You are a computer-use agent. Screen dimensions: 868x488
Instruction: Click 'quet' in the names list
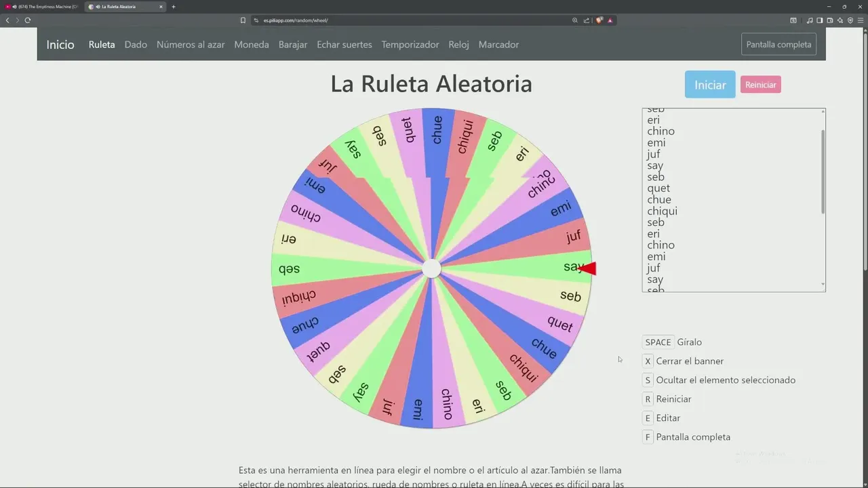[658, 188]
